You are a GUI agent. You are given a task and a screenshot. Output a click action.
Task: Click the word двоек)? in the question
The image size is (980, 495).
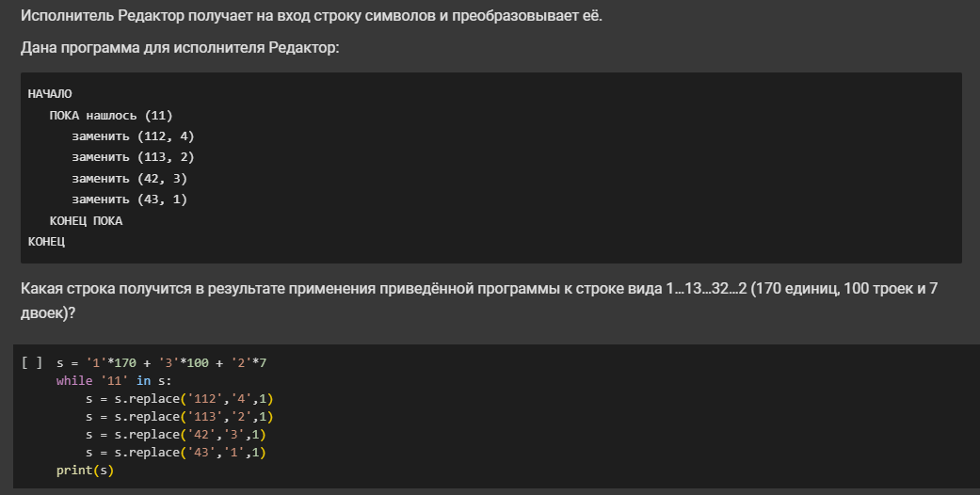click(x=48, y=312)
